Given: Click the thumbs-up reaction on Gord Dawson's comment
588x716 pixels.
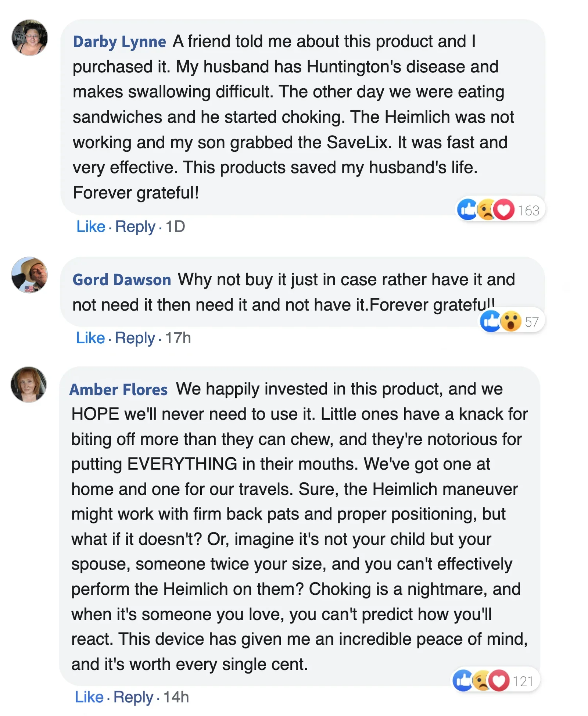Looking at the screenshot, I should (491, 321).
